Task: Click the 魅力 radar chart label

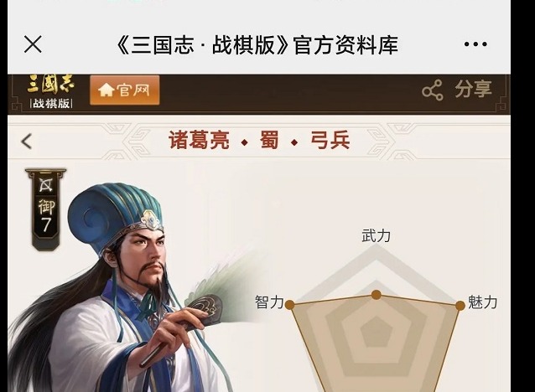Action: [482, 302]
